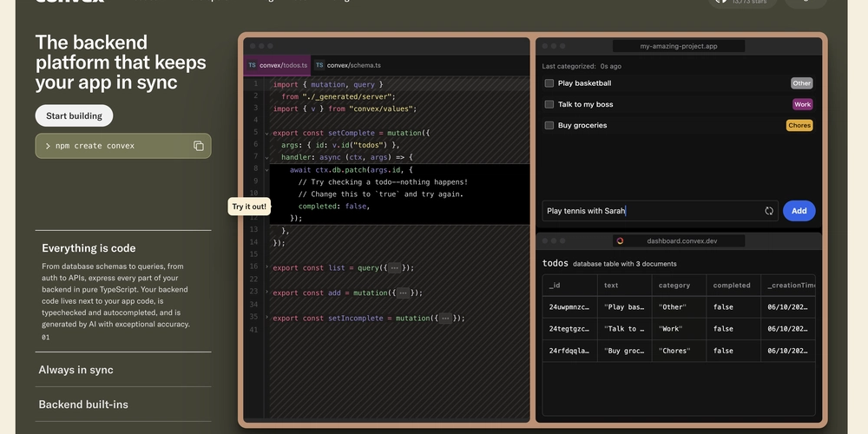Viewport: 868px width, 434px height.
Task: Check the Talk to my boss todo
Action: pyautogui.click(x=549, y=104)
